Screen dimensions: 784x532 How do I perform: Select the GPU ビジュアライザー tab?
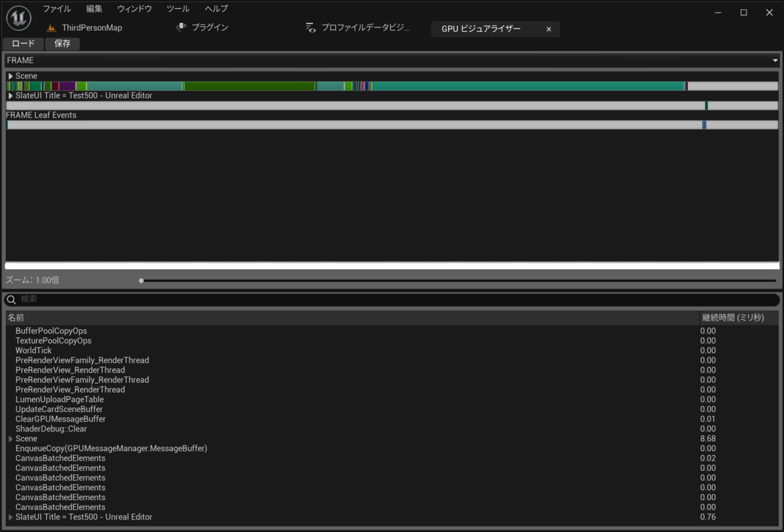click(495, 29)
